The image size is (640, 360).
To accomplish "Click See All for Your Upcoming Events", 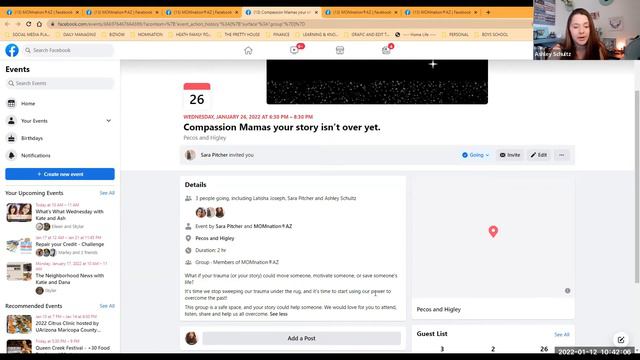I will [x=107, y=193].
